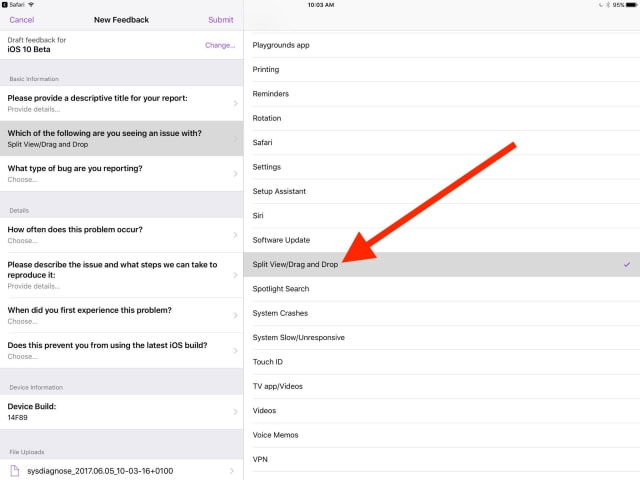Select TV app/Videos
Viewport: 640px width, 480px height.
pyautogui.click(x=442, y=387)
